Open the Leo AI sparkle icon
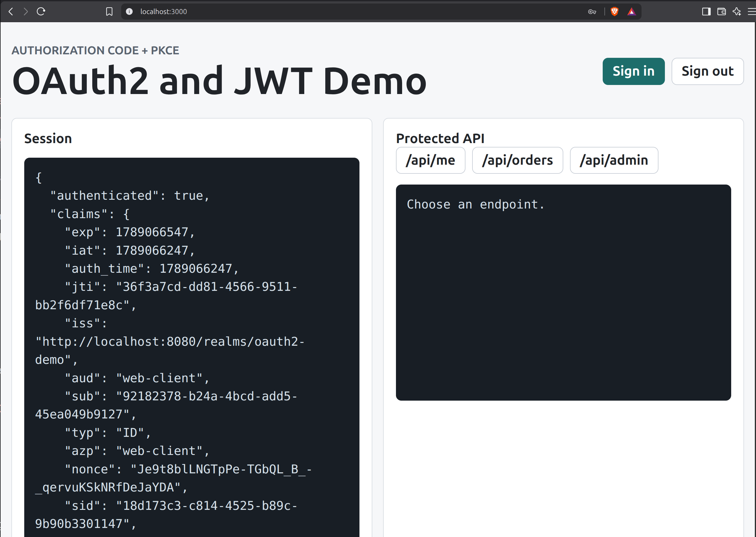This screenshot has height=537, width=756. pyautogui.click(x=737, y=12)
